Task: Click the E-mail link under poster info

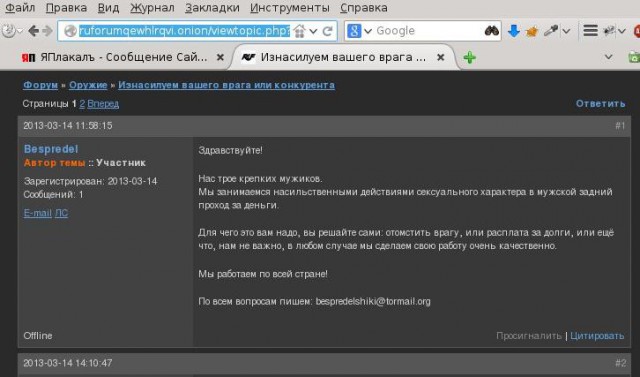Action: tap(38, 213)
